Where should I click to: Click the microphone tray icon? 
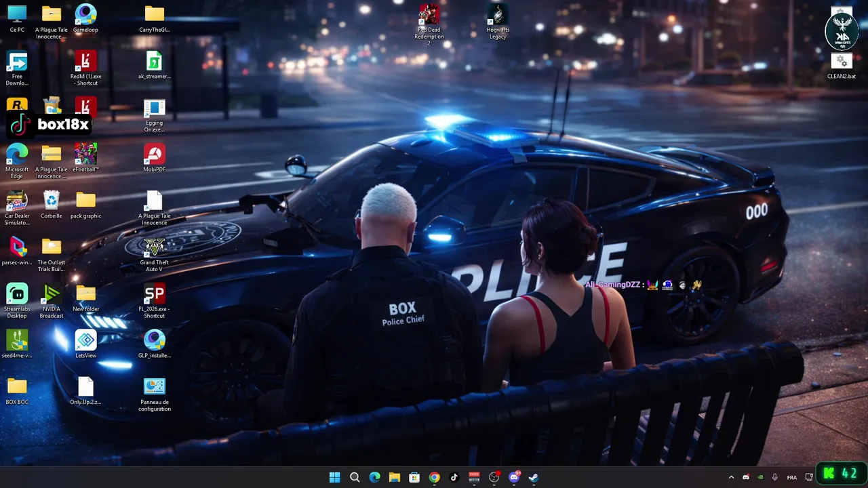774,477
